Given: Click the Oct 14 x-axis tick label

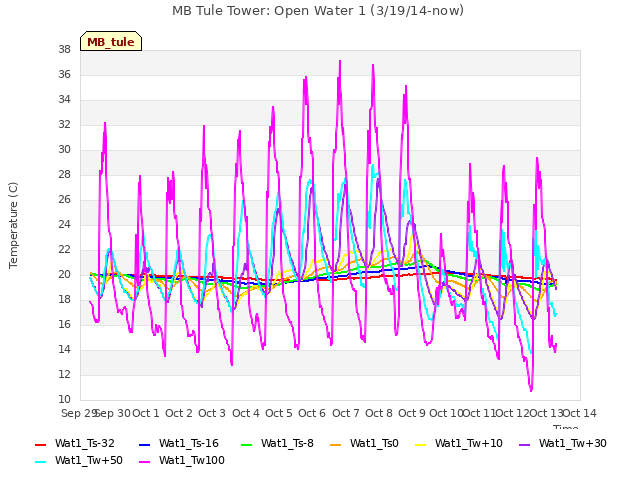Looking at the screenshot, I should click(x=580, y=413).
